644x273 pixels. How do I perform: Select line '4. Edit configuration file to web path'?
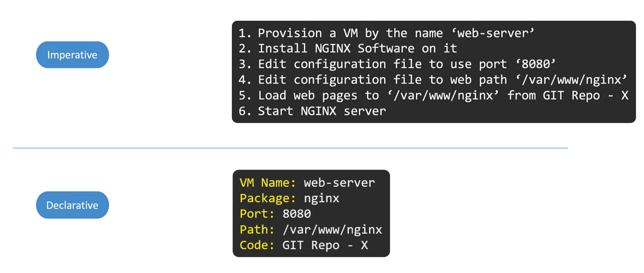(x=433, y=80)
